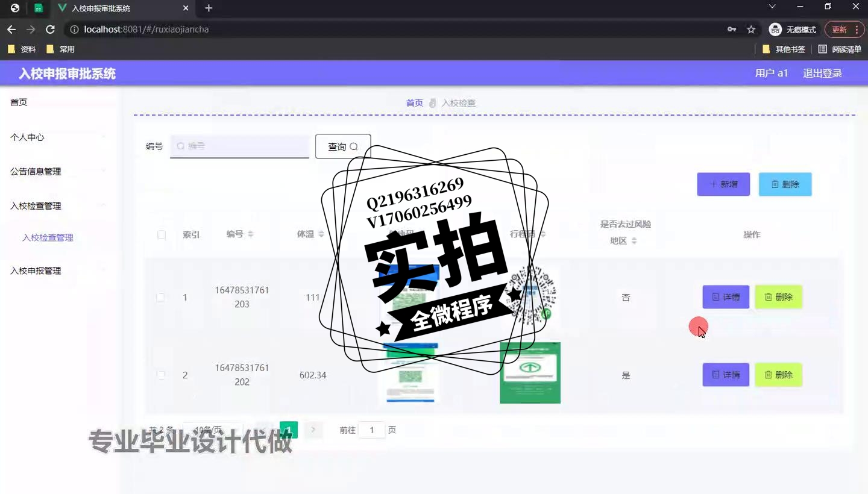Screen dimensions: 868x494
Task: Bookmark this page with the star icon
Action: point(751,29)
